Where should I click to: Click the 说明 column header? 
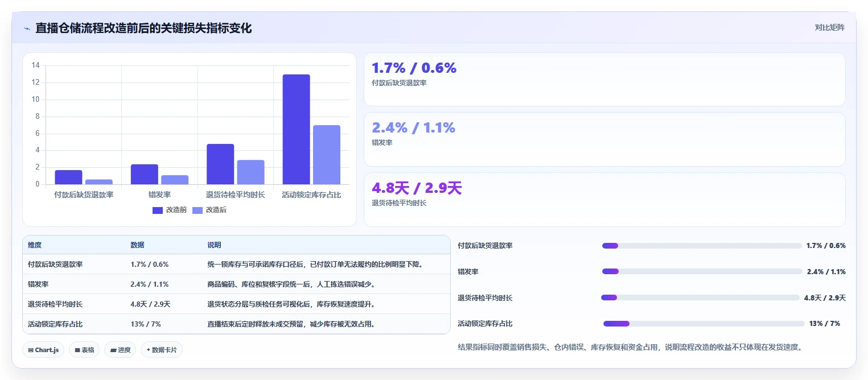click(214, 245)
